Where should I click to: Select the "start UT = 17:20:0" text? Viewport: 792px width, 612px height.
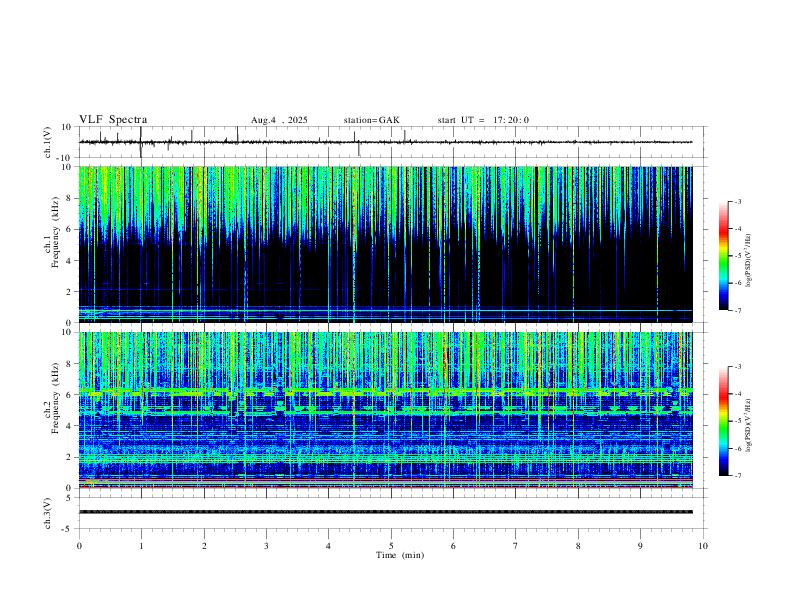pos(483,120)
